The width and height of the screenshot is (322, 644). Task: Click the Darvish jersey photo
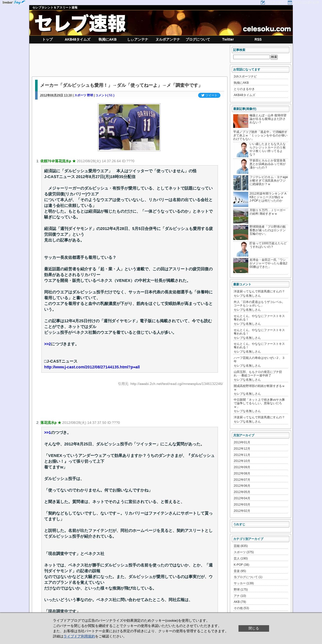[x=129, y=127]
